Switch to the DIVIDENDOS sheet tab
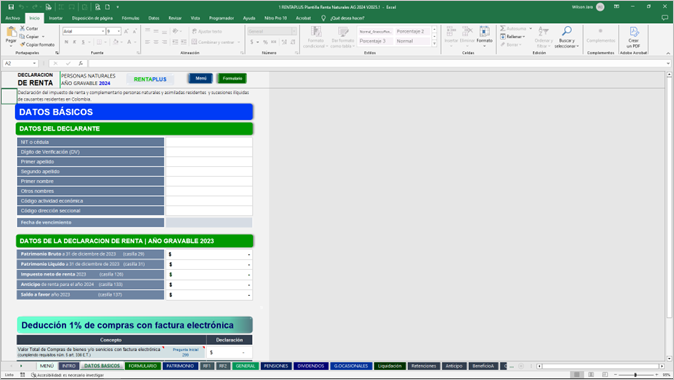This screenshot has height=380, width=674. point(310,366)
